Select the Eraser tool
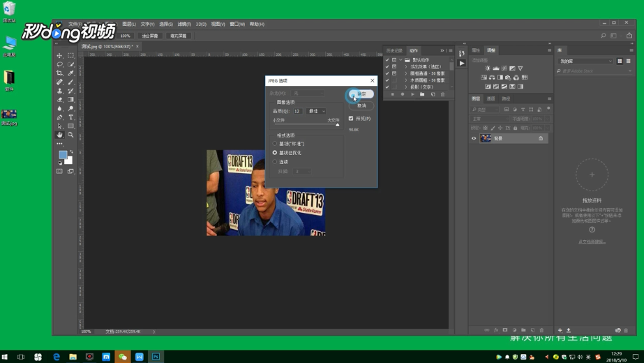The width and height of the screenshot is (644, 363). 59,100
